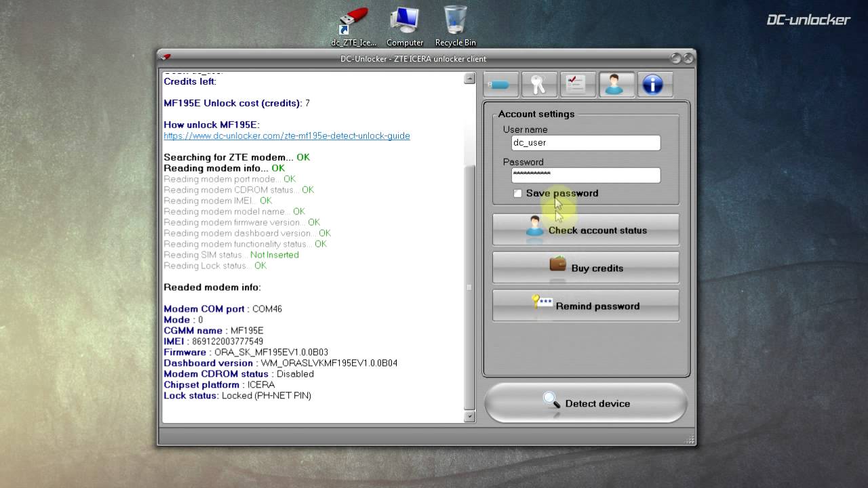Click the How unlock MF195E heading
868x488 pixels.
coord(212,125)
